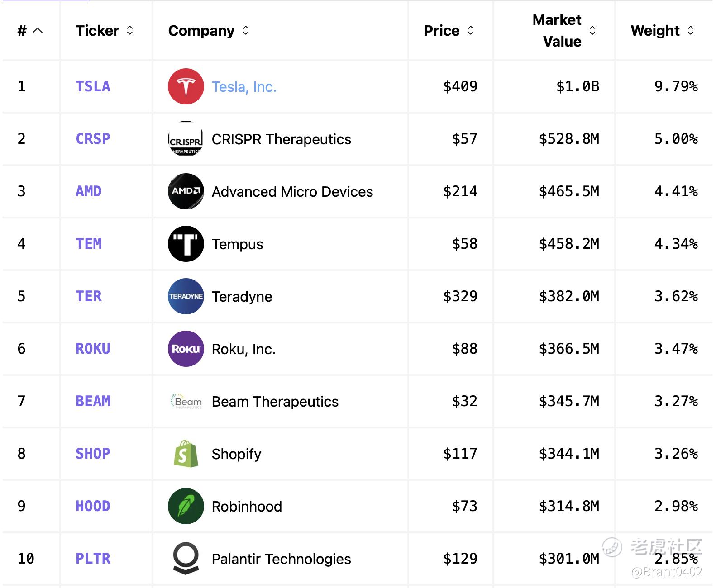Screen dimensions: 716x588
Task: Click the Teradyne logo icon
Action: (x=186, y=296)
